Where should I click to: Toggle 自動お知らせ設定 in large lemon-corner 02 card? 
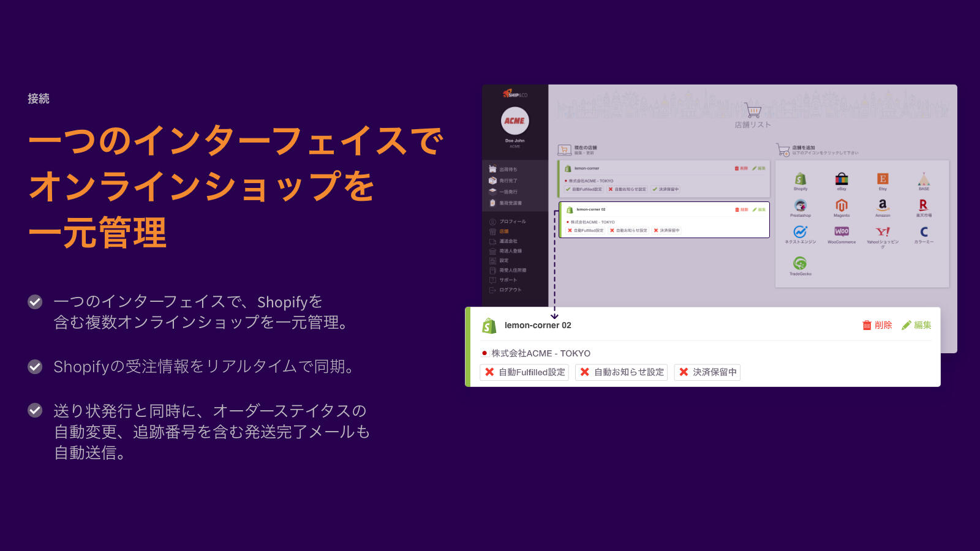[621, 372]
